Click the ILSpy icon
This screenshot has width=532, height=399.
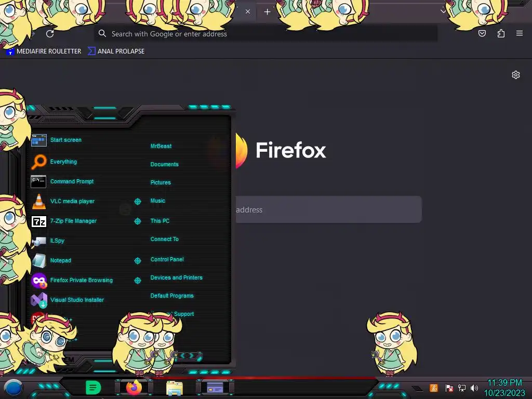point(38,242)
